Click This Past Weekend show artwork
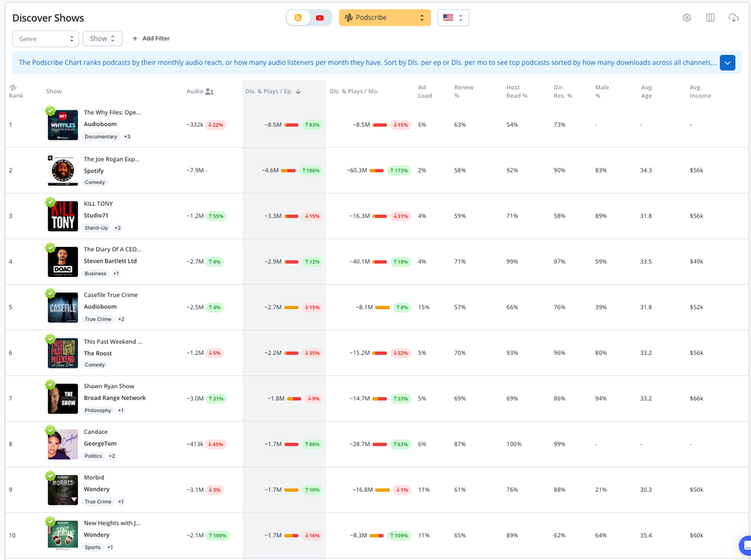Screen dimensions: 751x560 coord(63,354)
